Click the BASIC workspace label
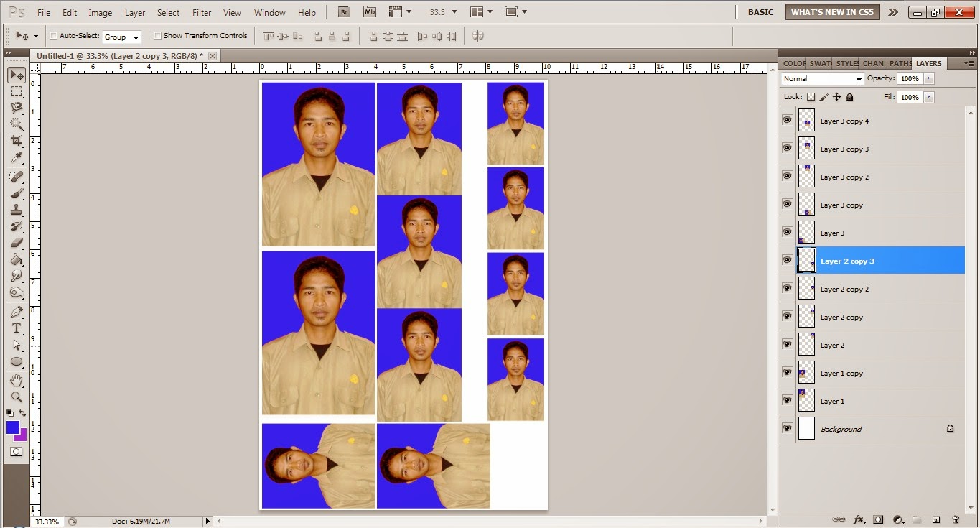 pos(760,11)
